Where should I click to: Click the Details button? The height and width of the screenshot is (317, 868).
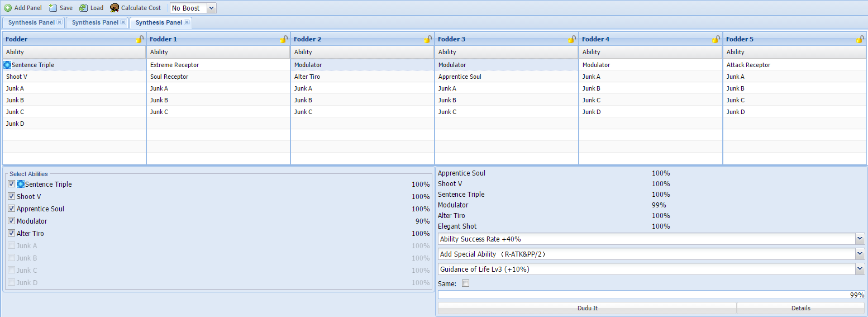pos(800,308)
